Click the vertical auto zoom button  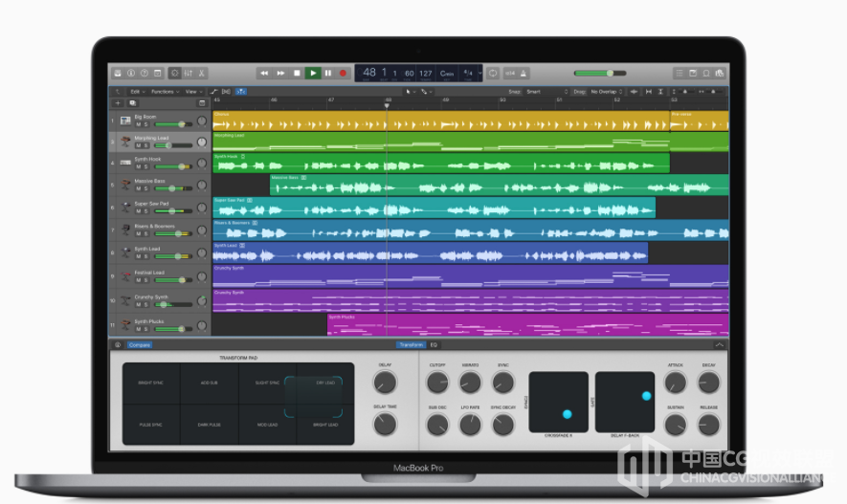[x=660, y=92]
